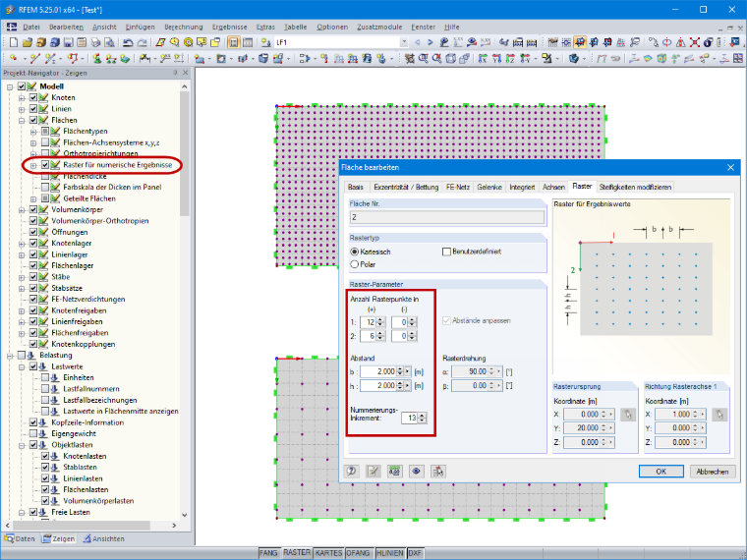Open dropdown arrow of Abstand b field

[407, 372]
